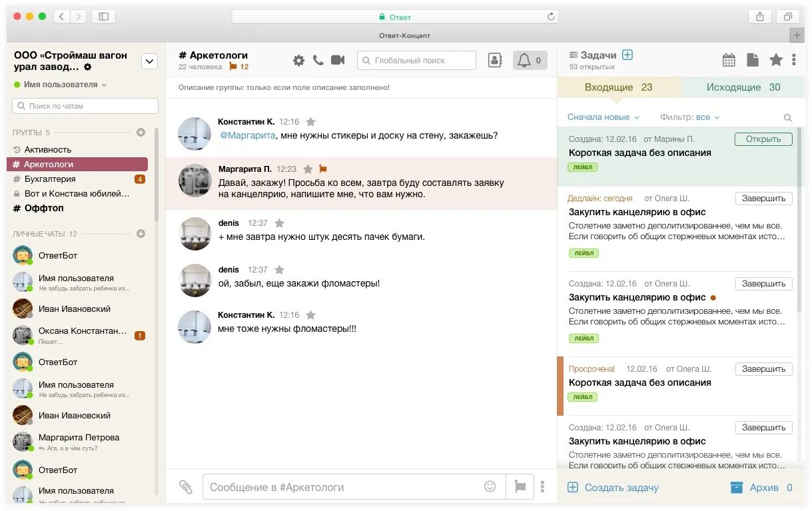The image size is (812, 511).
Task: Open flagged messages counter 12
Action: click(x=238, y=67)
